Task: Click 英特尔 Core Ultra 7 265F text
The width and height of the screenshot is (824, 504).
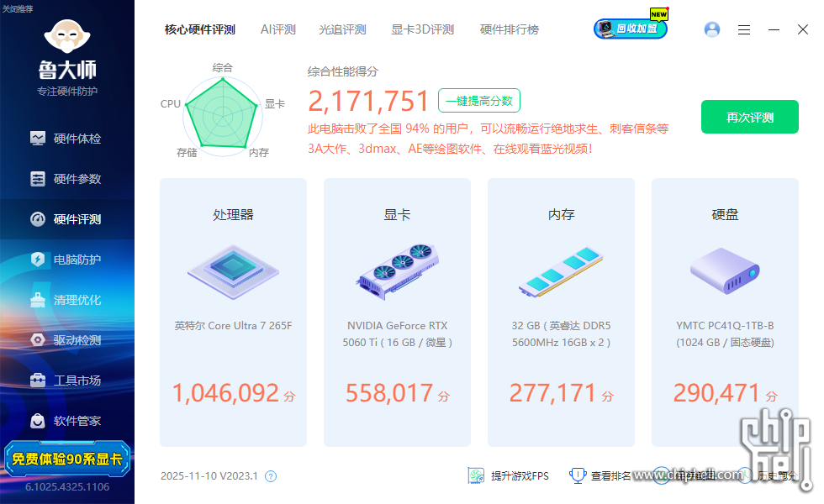Action: 234,326
